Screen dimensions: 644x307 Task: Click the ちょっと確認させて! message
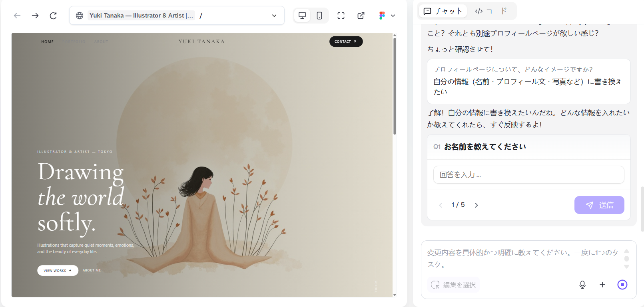pyautogui.click(x=460, y=49)
